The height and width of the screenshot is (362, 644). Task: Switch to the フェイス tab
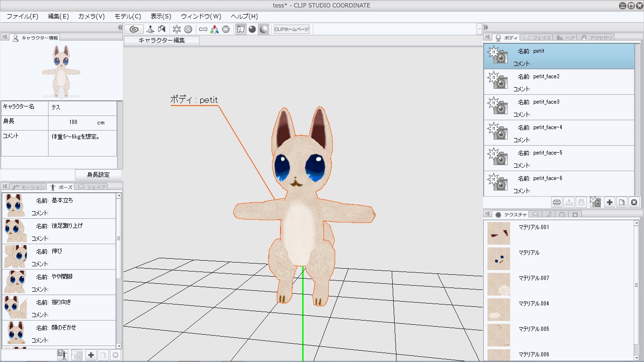click(537, 38)
